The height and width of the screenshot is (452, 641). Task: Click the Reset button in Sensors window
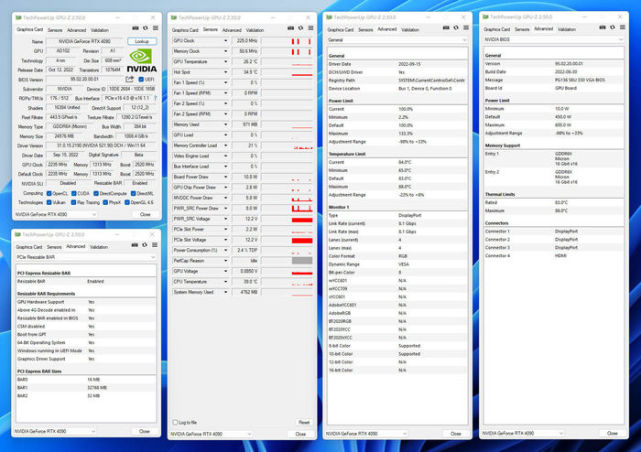(304, 422)
